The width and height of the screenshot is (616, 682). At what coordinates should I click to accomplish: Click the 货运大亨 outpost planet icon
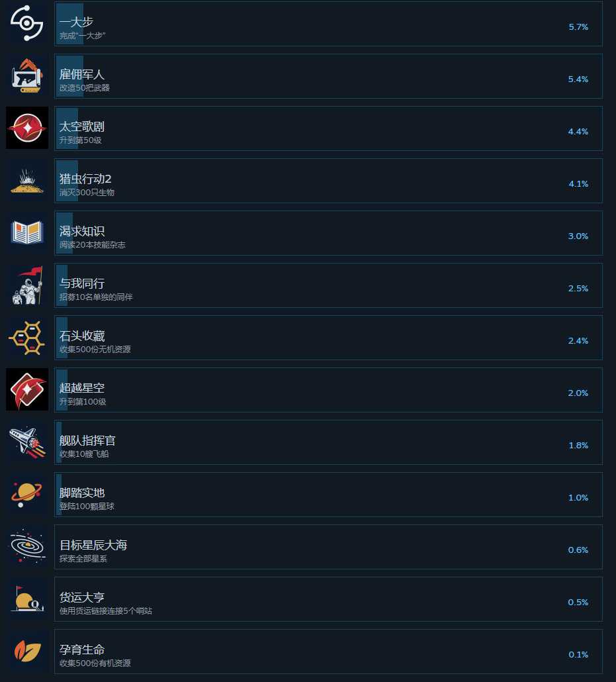point(27,599)
